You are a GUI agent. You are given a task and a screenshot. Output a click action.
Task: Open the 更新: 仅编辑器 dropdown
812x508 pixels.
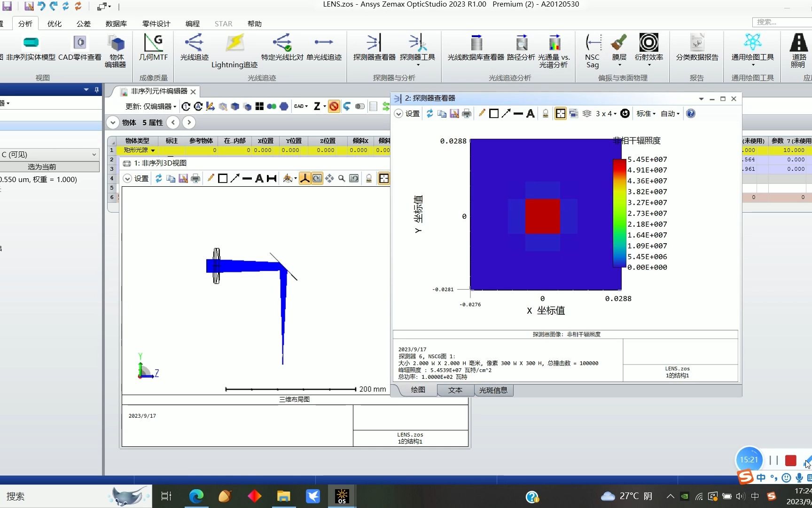151,106
